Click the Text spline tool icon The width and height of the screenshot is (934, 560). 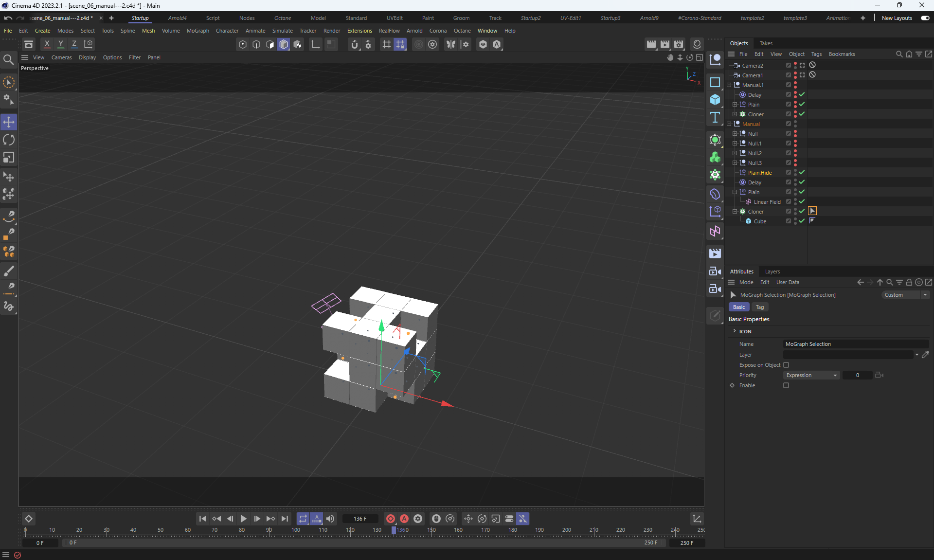(x=715, y=117)
